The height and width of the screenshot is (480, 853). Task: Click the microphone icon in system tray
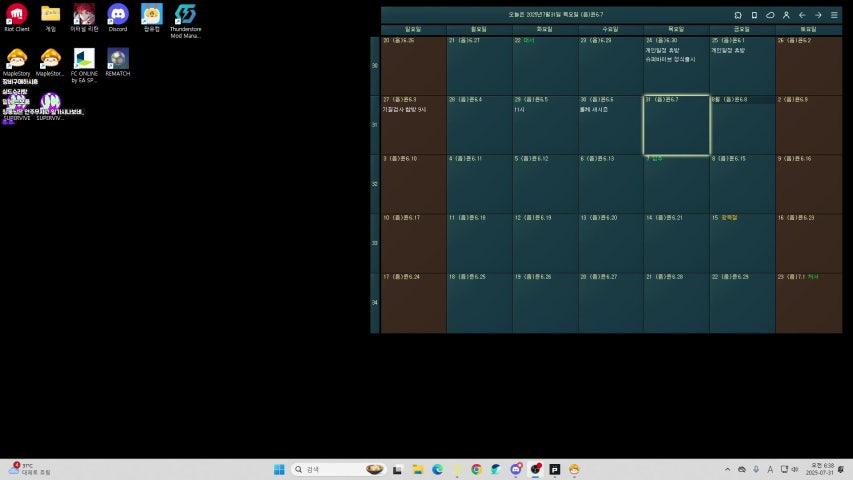pyautogui.click(x=756, y=469)
